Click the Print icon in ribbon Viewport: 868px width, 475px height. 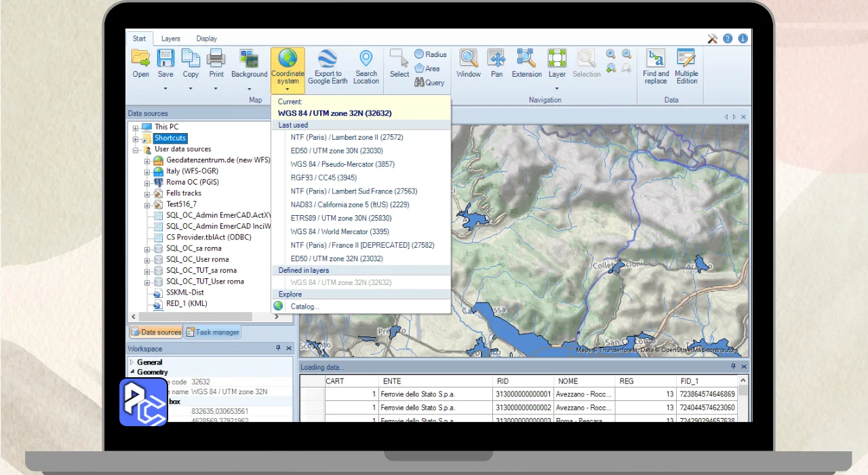(x=216, y=59)
